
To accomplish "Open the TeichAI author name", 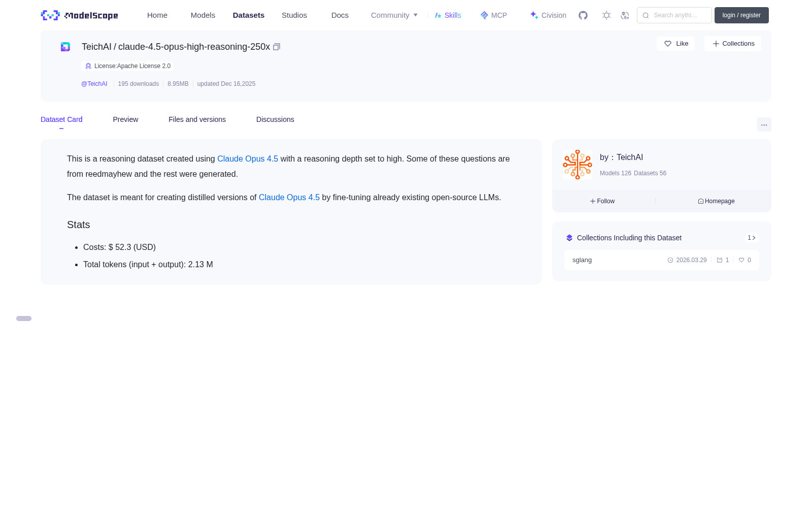I will pyautogui.click(x=630, y=157).
